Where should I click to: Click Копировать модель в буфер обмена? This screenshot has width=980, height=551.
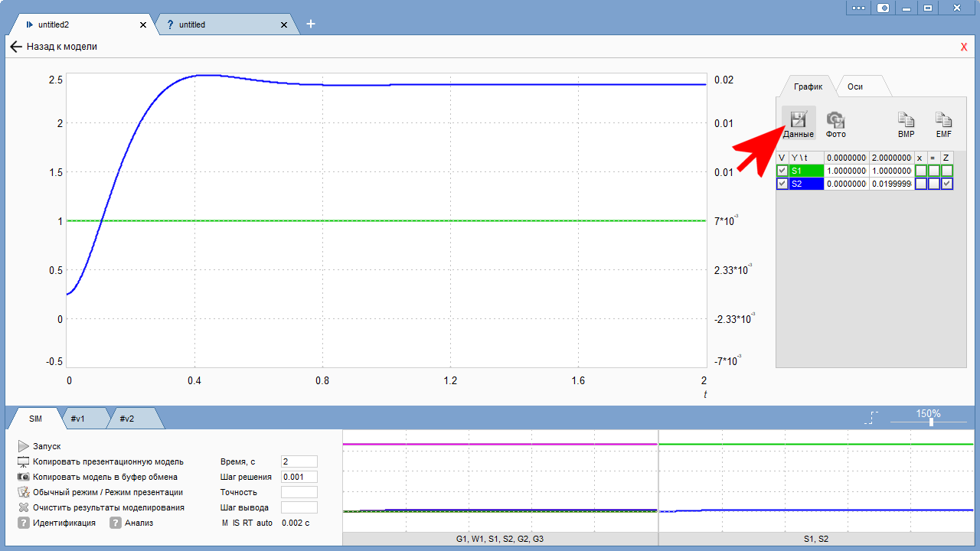pyautogui.click(x=105, y=477)
